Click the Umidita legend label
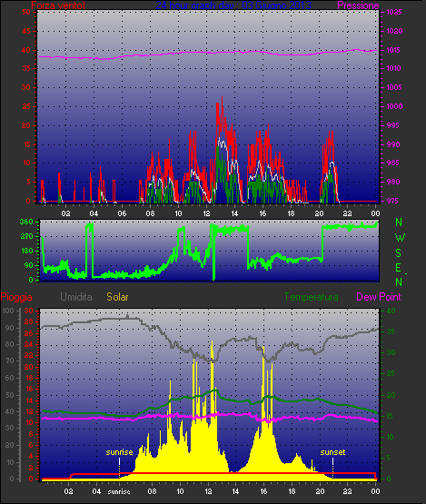Screen dimensions: 426x504 pyautogui.click(x=76, y=297)
